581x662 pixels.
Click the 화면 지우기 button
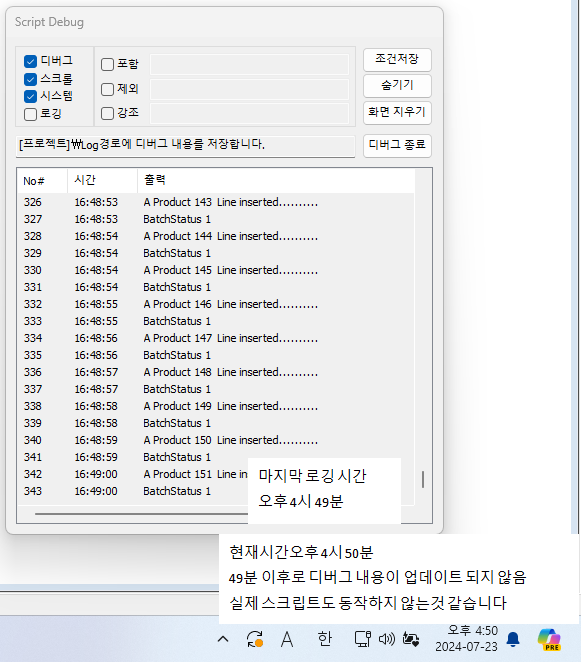(x=397, y=113)
